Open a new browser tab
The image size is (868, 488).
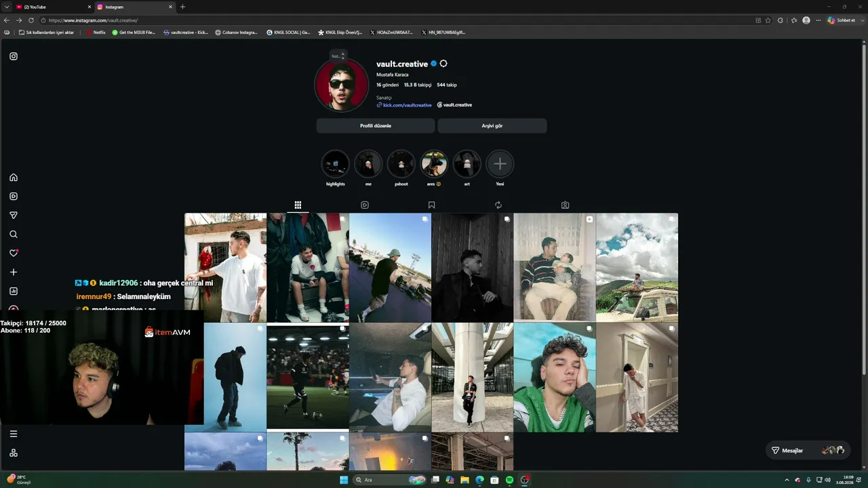click(x=182, y=7)
